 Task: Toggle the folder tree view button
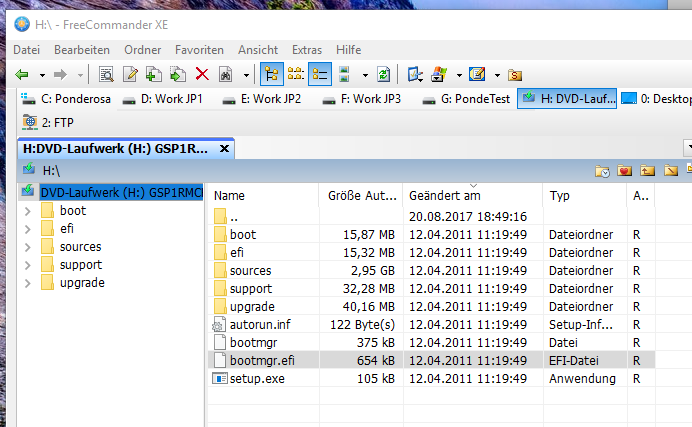(x=271, y=74)
